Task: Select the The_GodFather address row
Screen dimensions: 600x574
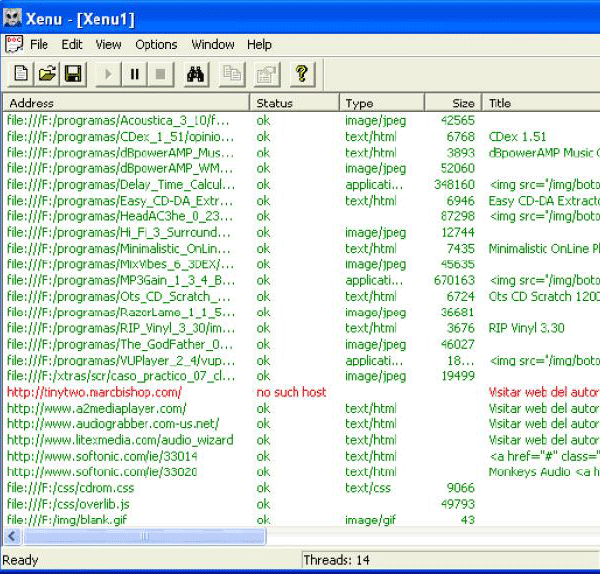Action: (x=120, y=344)
